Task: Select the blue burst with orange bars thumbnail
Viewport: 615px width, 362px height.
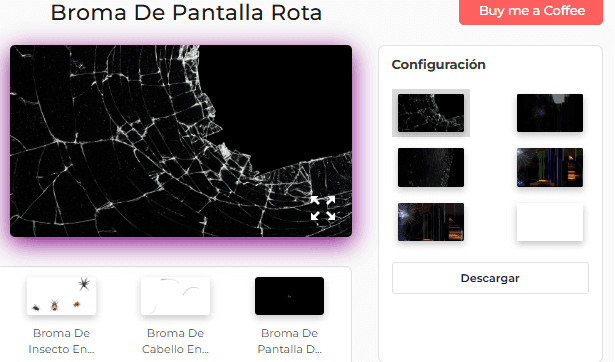Action: pos(431,222)
